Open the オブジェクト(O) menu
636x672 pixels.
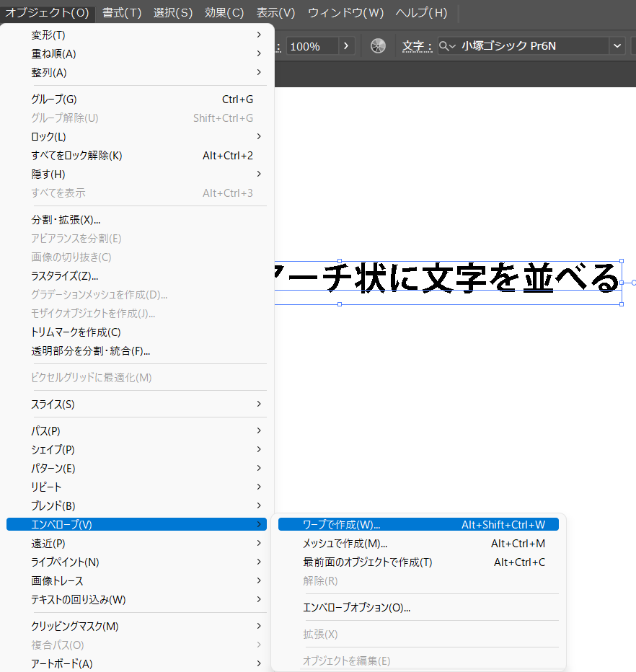[47, 12]
